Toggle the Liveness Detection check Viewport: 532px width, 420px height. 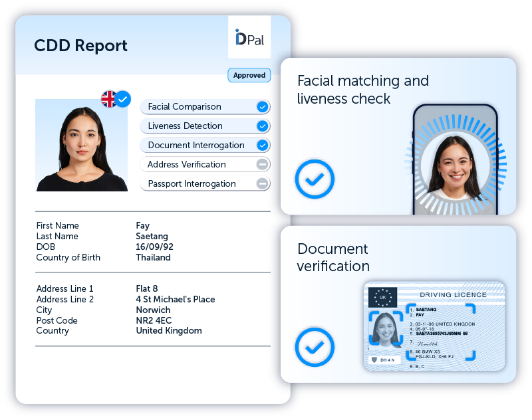[262, 126]
